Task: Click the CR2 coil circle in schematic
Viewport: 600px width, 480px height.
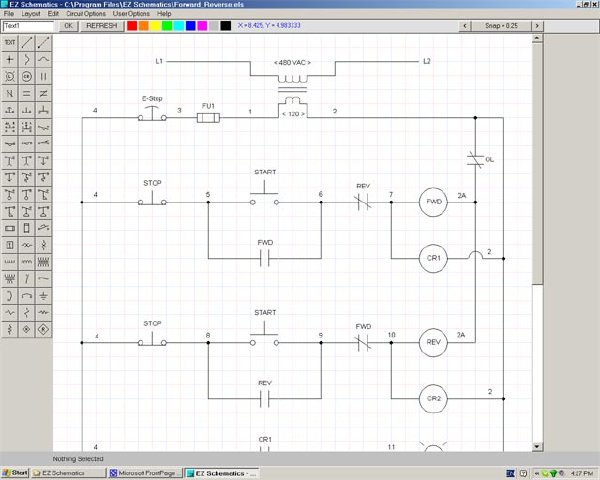Action: pyautogui.click(x=433, y=398)
